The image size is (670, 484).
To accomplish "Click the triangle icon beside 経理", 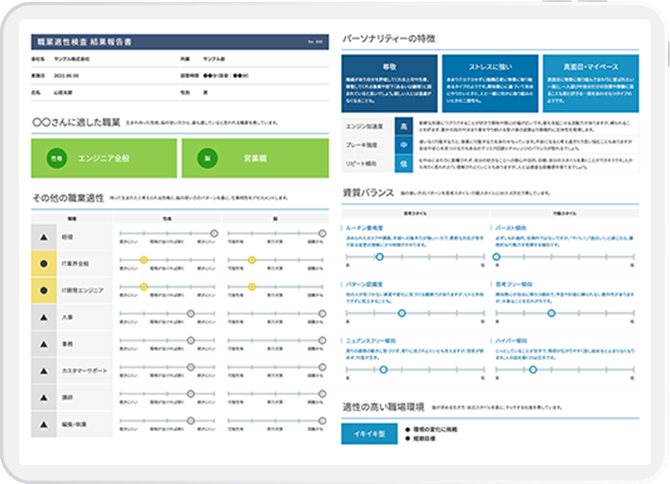I will [44, 237].
